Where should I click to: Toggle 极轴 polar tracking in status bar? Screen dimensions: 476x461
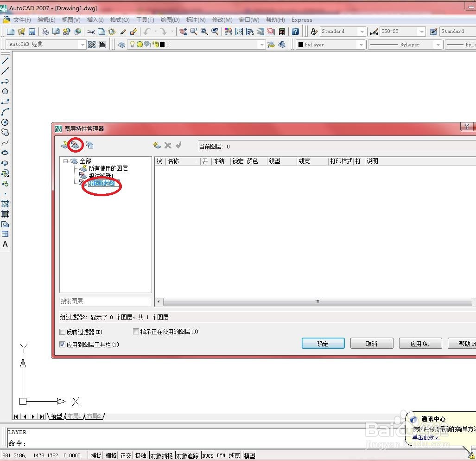pos(140,455)
